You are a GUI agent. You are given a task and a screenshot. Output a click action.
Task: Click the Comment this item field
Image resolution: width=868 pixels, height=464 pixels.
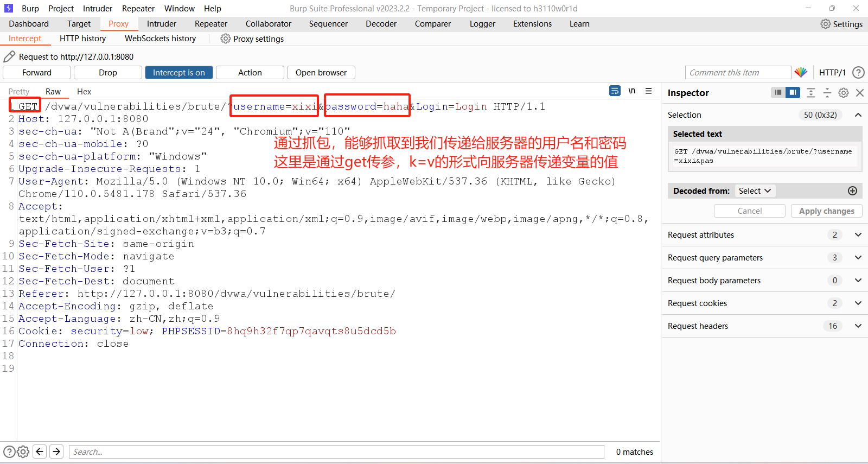coord(738,73)
